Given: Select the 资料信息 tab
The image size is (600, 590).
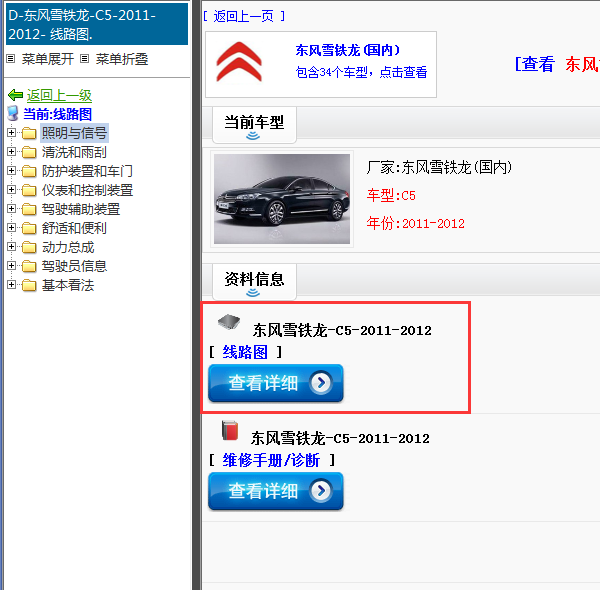Looking at the screenshot, I should [254, 282].
